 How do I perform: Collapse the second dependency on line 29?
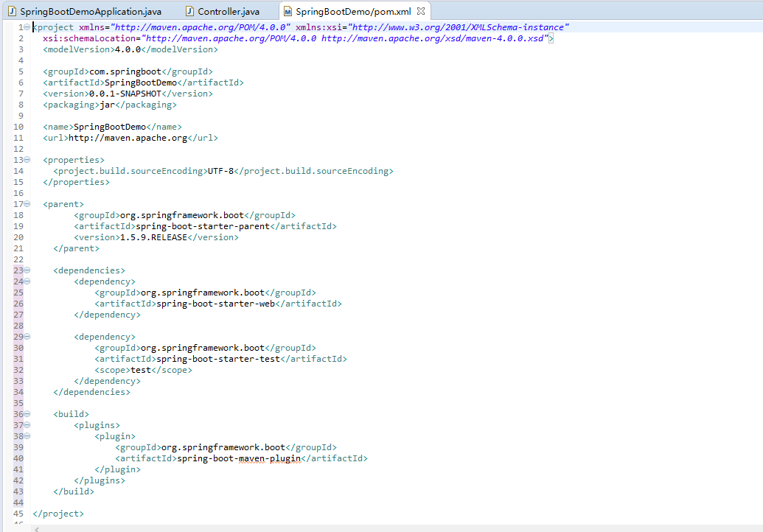pyautogui.click(x=27, y=337)
